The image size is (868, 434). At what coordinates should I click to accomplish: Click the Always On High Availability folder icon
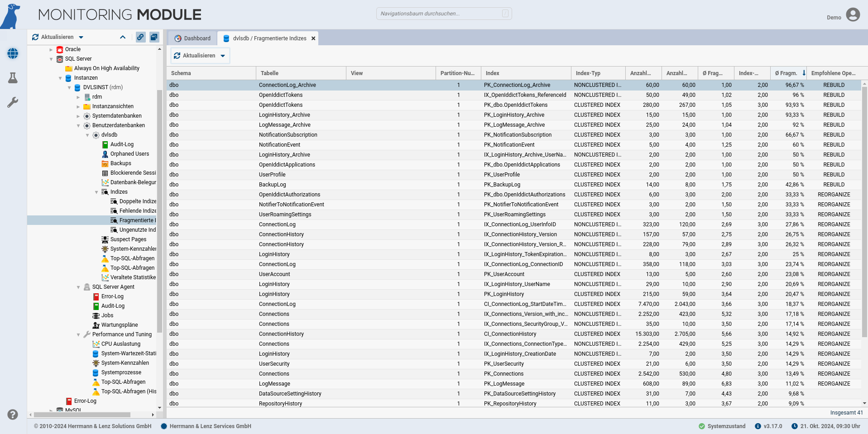pyautogui.click(x=69, y=68)
